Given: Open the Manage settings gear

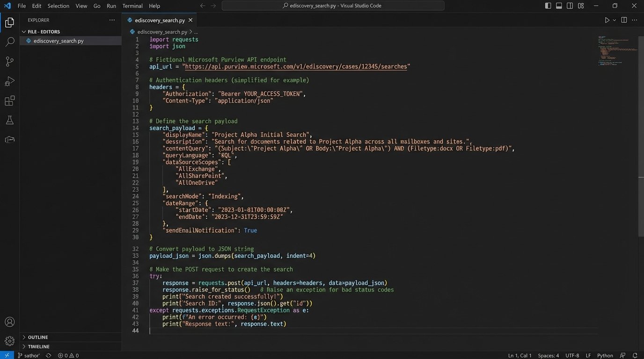Looking at the screenshot, I should point(9,342).
